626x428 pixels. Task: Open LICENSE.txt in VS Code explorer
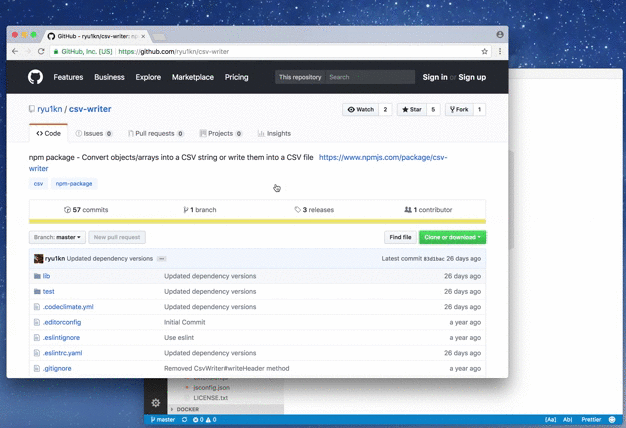tap(210, 398)
